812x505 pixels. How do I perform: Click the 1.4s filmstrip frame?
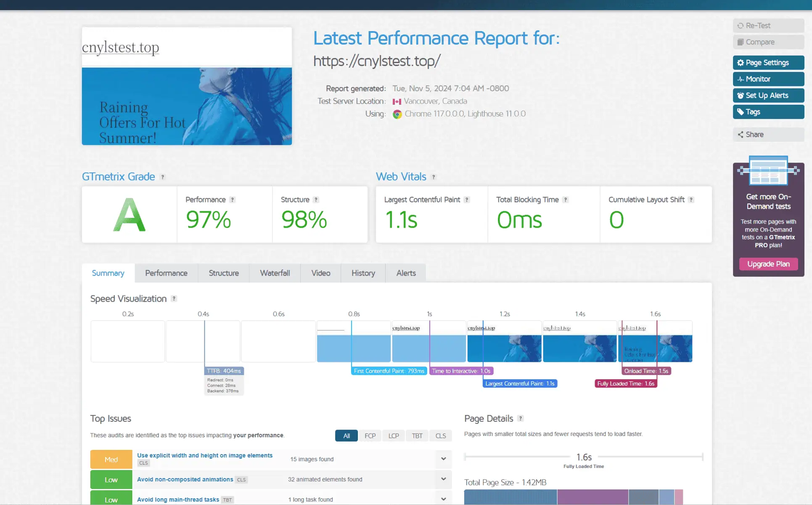579,341
